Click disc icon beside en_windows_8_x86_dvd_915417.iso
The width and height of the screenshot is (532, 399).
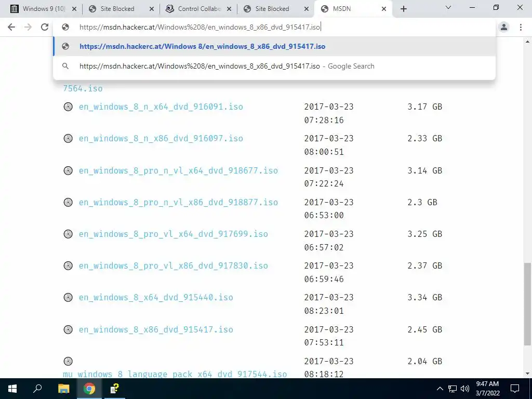(x=68, y=329)
